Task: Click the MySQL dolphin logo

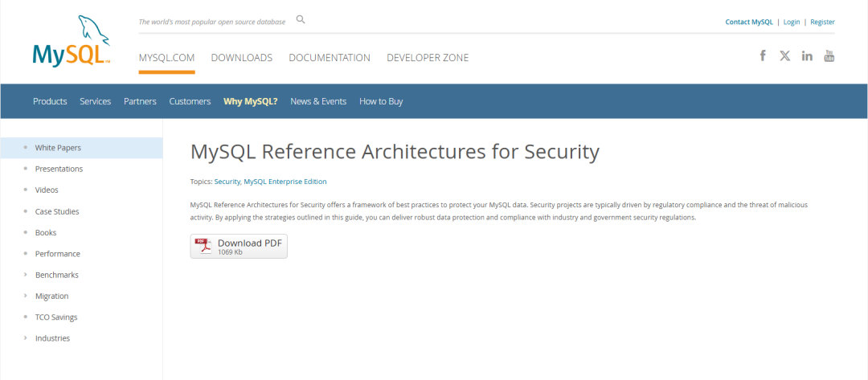Action: point(72,40)
